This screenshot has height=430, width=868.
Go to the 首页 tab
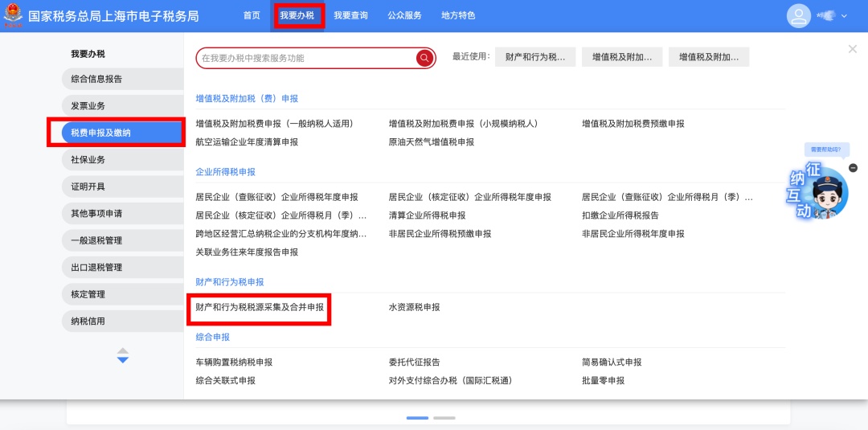point(252,16)
